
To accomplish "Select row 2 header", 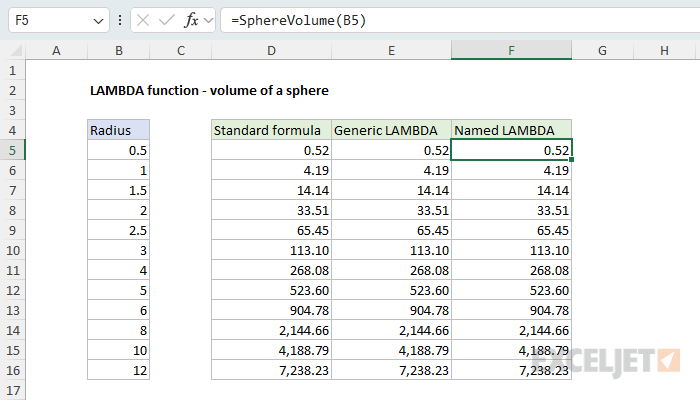I will [x=12, y=91].
